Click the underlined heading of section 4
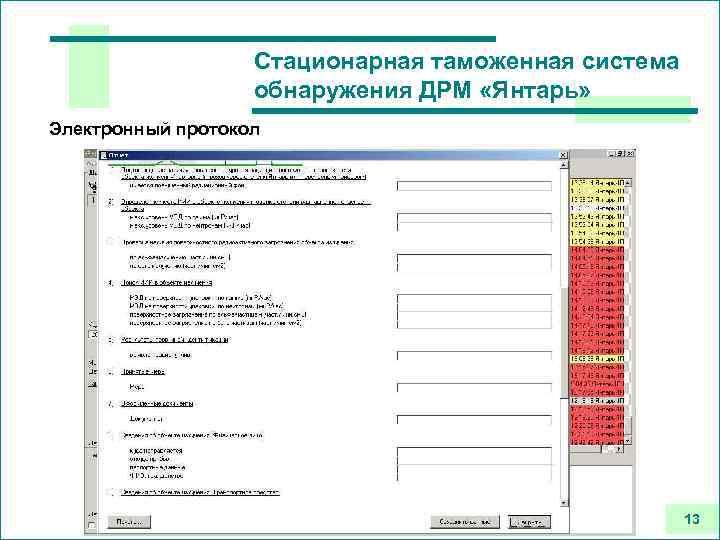Screen dimensions: 720x540 pyautogui.click(x=167, y=283)
